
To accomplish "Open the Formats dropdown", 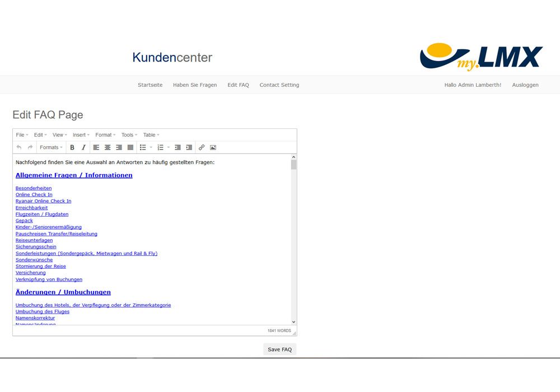I will 51,147.
